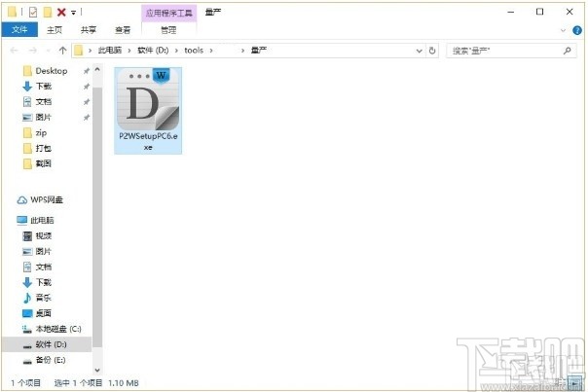Image resolution: width=588 pixels, height=392 pixels.
Task: Expand breadcrumb chevron after tools
Action: (211, 51)
